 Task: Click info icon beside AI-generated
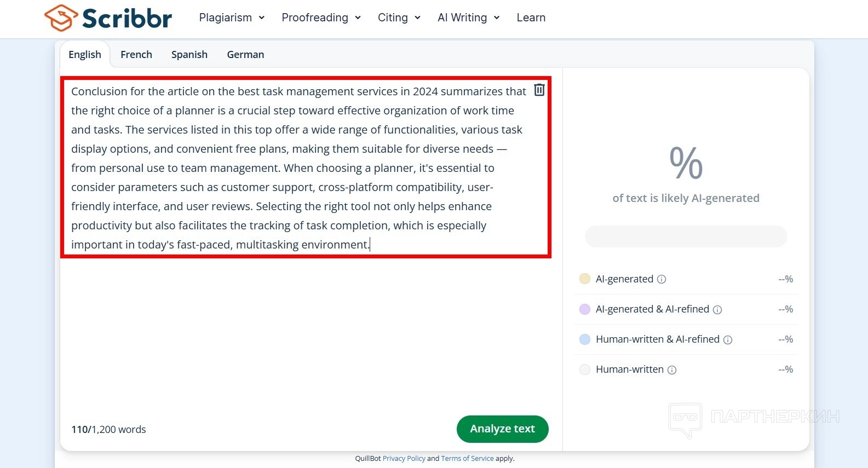click(x=662, y=279)
